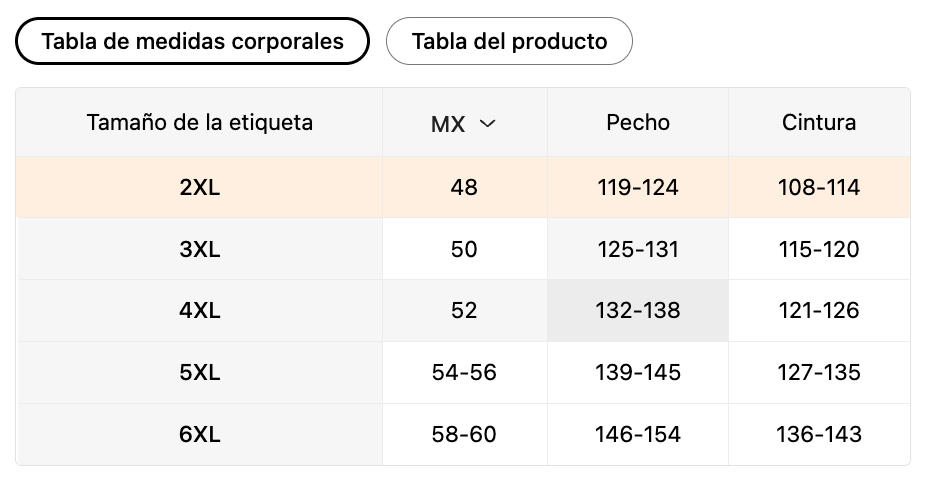Image resolution: width=926 pixels, height=482 pixels.
Task: Switch to Tabla del producto tab
Action: pyautogui.click(x=509, y=41)
